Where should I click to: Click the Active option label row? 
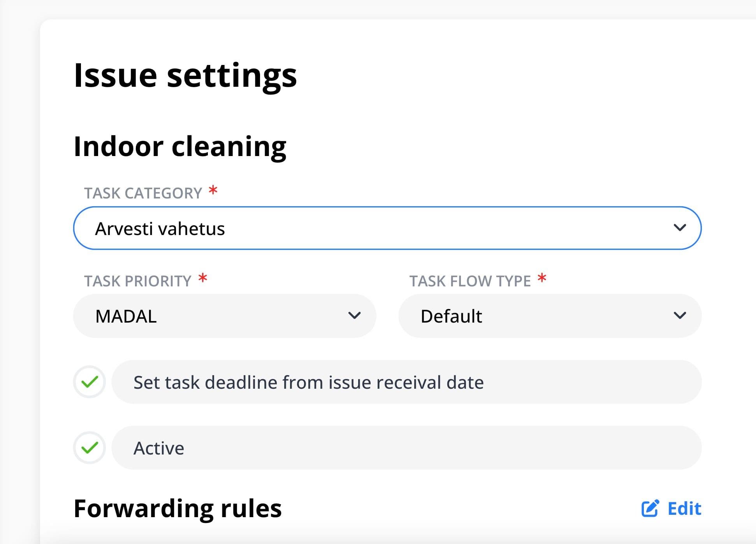[406, 447]
